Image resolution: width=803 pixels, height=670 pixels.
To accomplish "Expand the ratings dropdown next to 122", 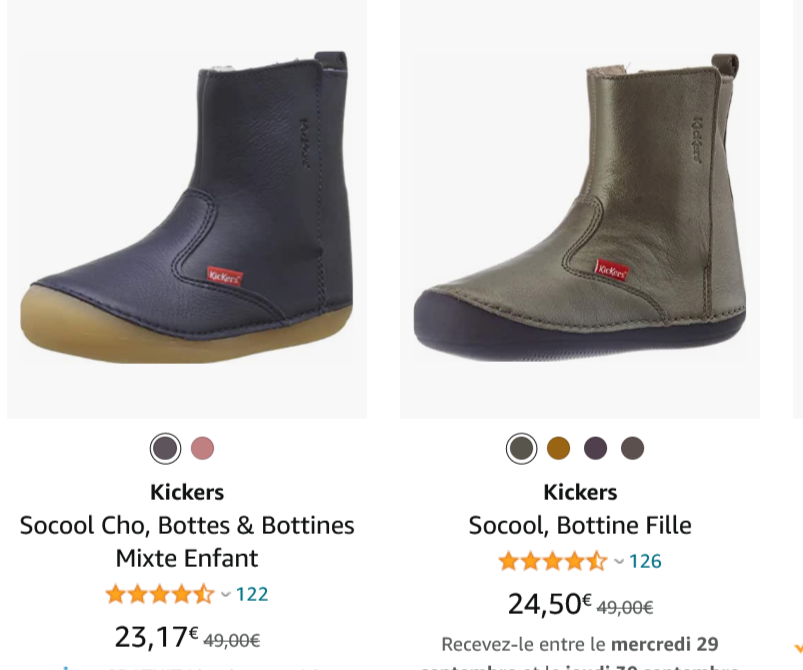I will pyautogui.click(x=225, y=593).
